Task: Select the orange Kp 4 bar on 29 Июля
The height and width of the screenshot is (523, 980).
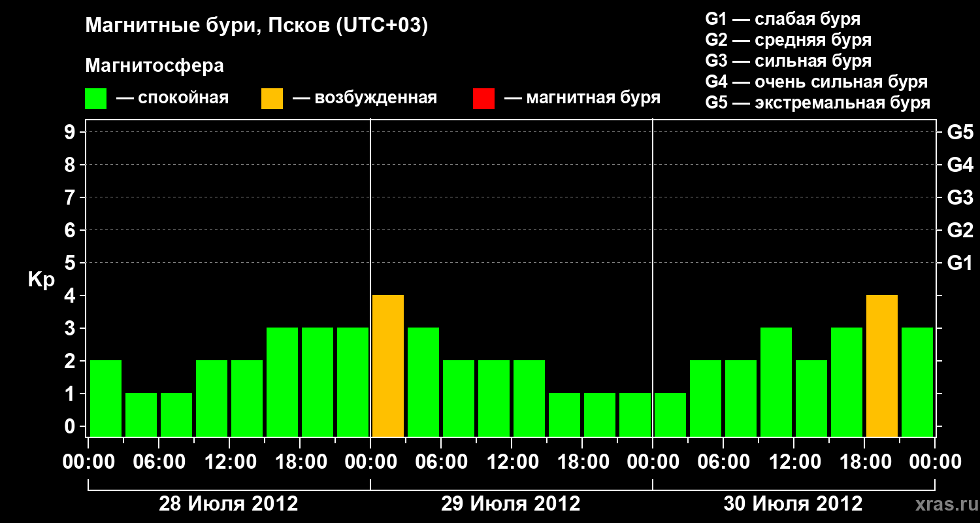Action: (388, 366)
